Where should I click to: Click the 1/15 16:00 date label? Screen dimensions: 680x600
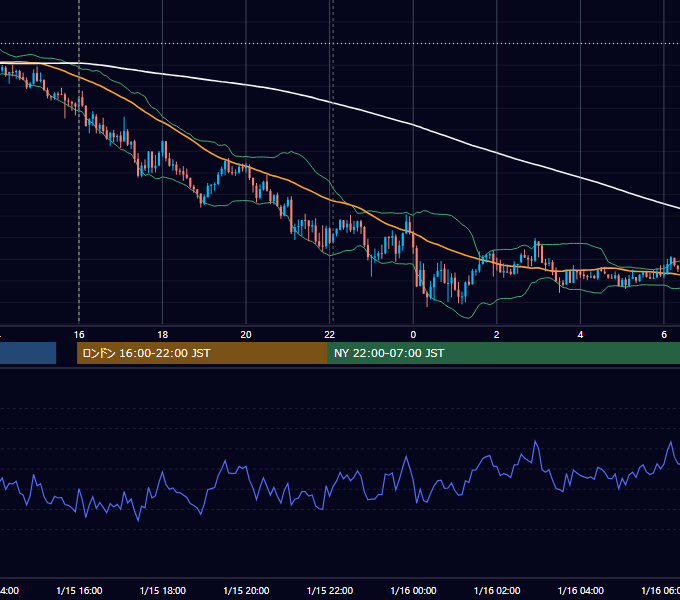click(x=79, y=590)
